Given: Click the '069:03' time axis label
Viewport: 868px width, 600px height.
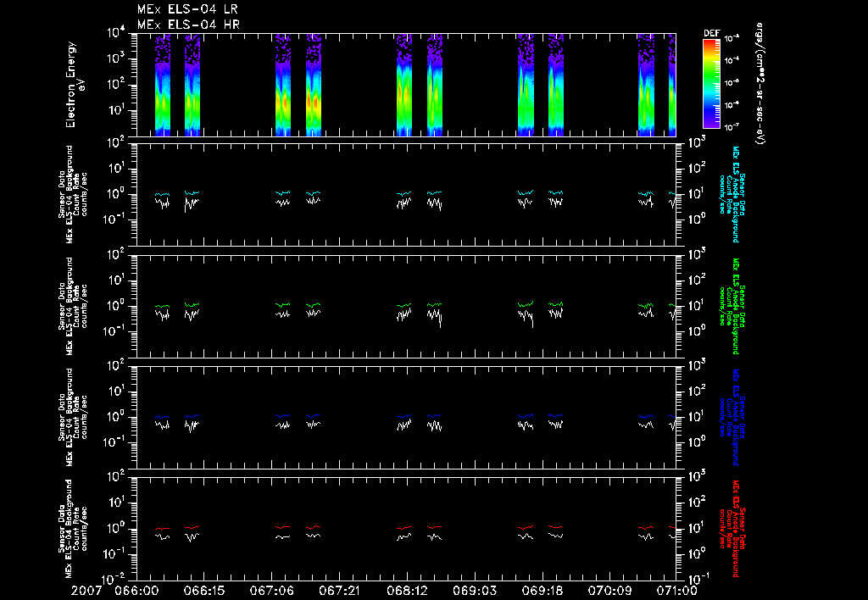Looking at the screenshot, I should pos(475,591).
